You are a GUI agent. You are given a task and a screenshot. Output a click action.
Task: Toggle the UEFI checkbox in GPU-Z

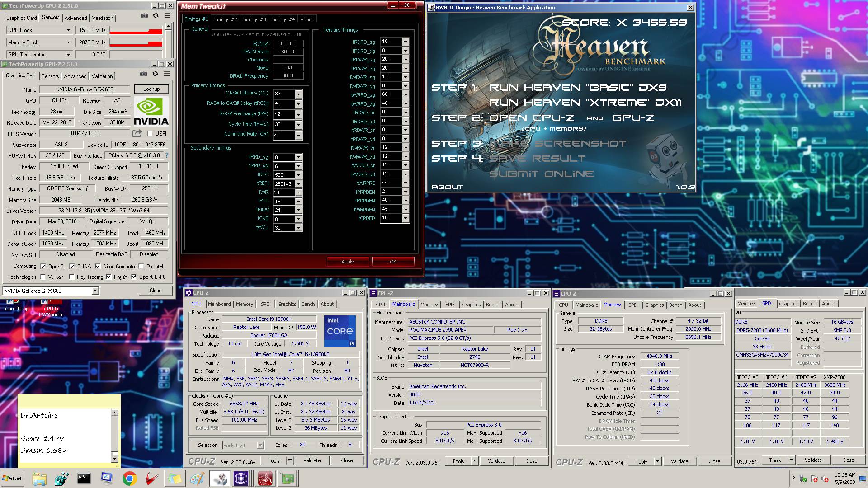(150, 134)
